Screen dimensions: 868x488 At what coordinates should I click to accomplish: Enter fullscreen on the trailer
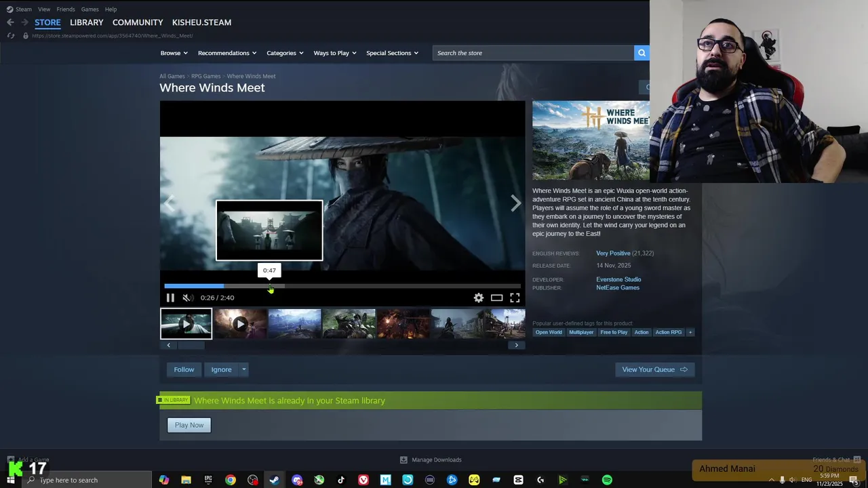(x=515, y=298)
